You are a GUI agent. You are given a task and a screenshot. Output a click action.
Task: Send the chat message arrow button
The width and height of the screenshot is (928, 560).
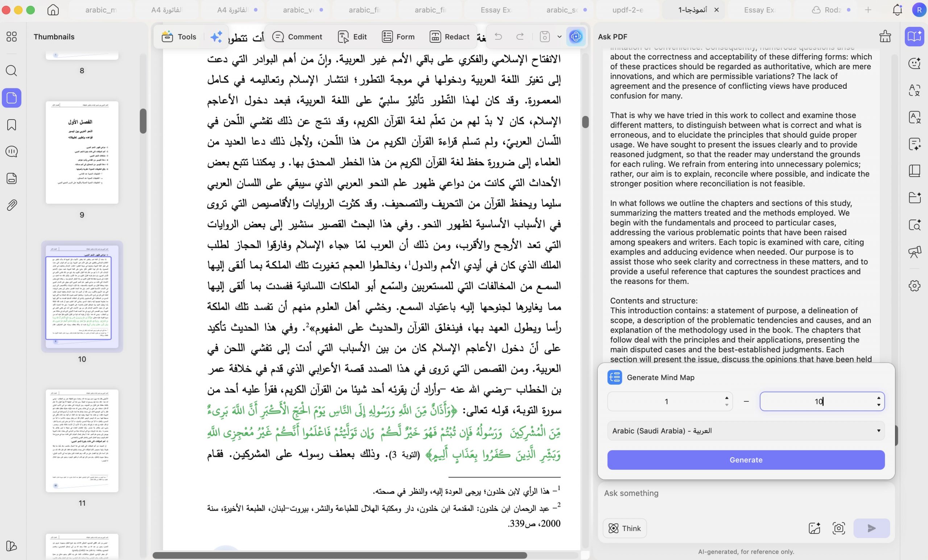coord(871,528)
